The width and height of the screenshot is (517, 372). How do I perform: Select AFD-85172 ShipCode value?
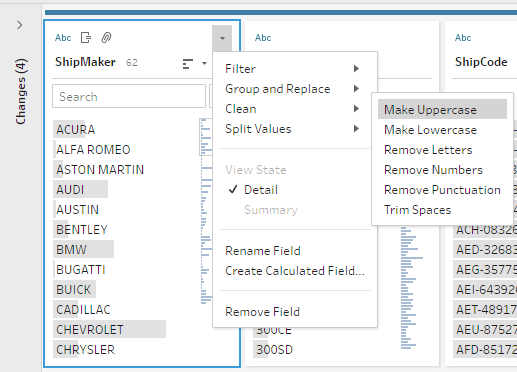click(486, 349)
